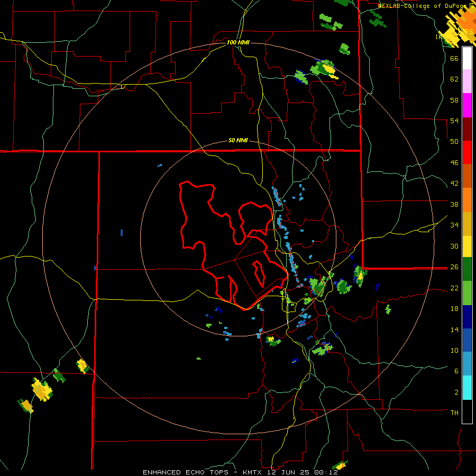
Task: Select the '26' scale value
Action: pos(454,267)
